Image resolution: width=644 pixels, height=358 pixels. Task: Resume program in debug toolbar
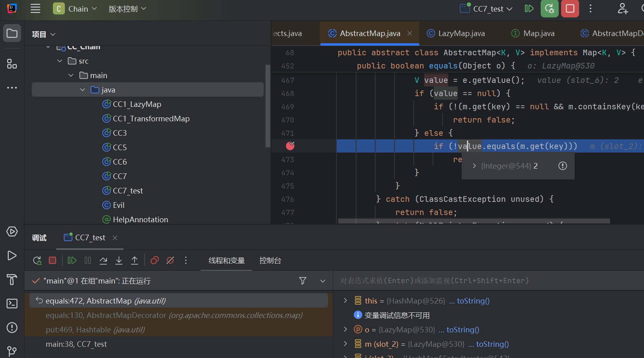[x=72, y=261]
